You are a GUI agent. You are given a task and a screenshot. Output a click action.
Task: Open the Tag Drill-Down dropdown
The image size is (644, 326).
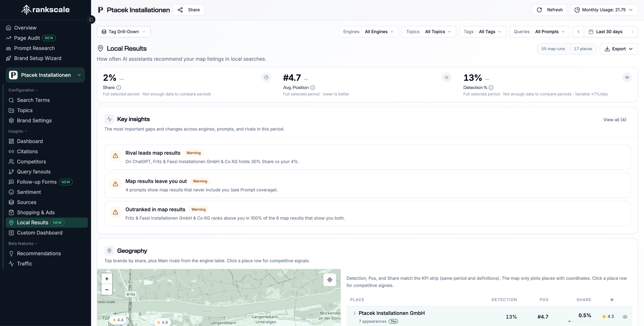124,32
